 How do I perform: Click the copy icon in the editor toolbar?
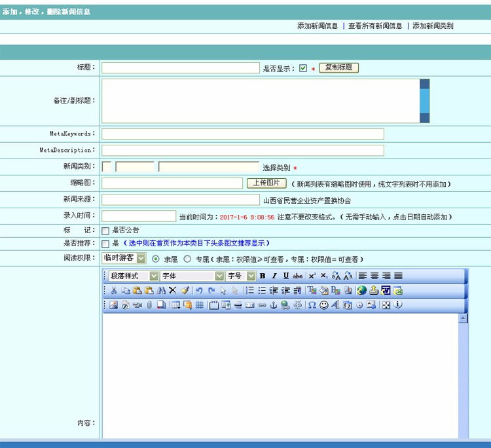click(x=126, y=290)
